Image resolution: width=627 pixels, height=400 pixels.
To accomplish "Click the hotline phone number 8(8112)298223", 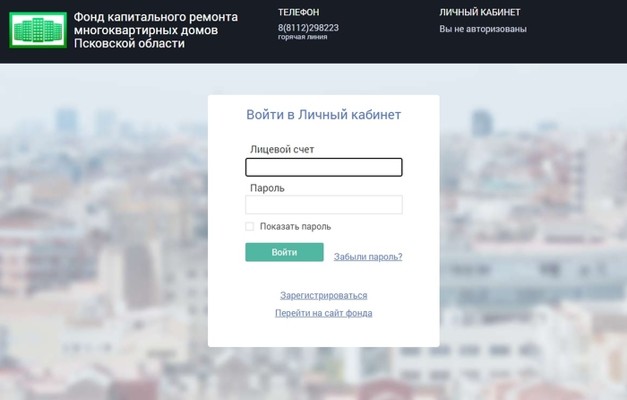I will (308, 27).
